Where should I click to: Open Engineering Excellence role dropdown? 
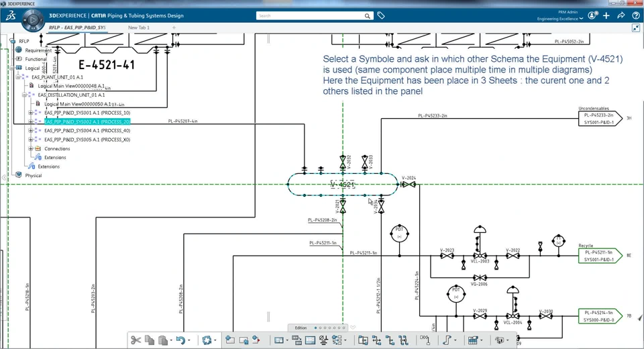coord(560,19)
